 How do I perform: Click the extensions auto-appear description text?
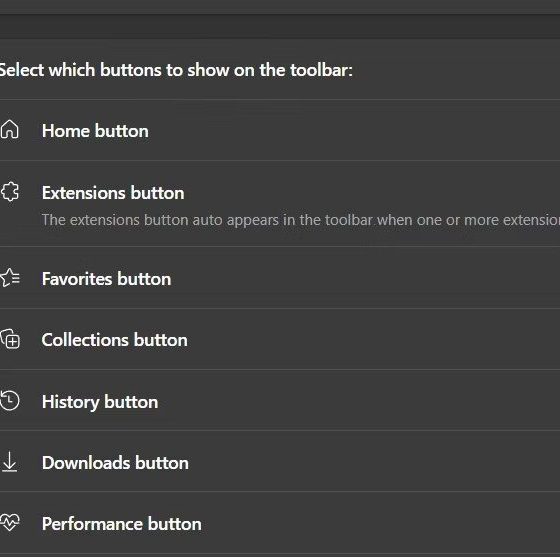click(x=301, y=220)
